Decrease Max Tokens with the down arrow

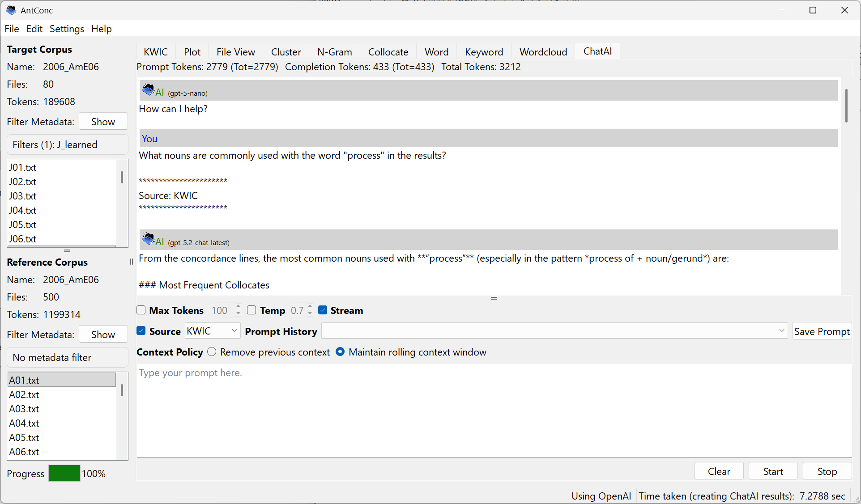[x=238, y=313]
